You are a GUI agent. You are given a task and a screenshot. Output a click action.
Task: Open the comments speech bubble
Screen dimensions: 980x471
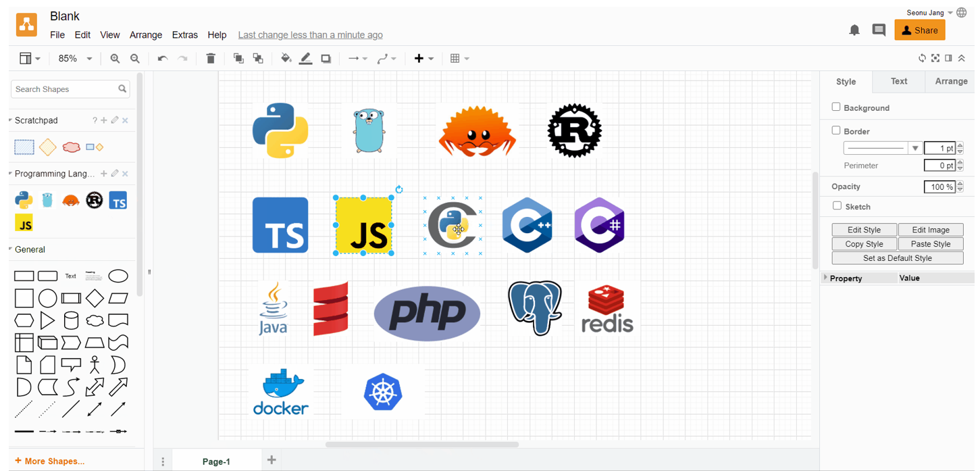879,30
